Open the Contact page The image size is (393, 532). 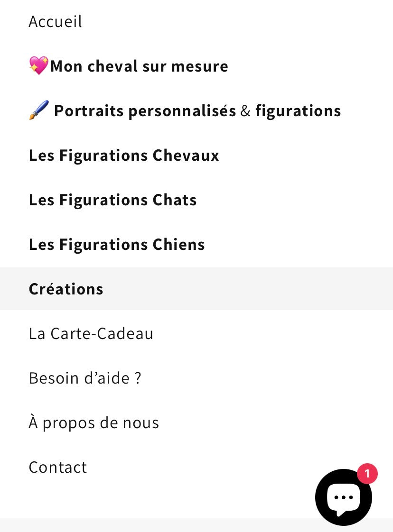click(x=58, y=467)
